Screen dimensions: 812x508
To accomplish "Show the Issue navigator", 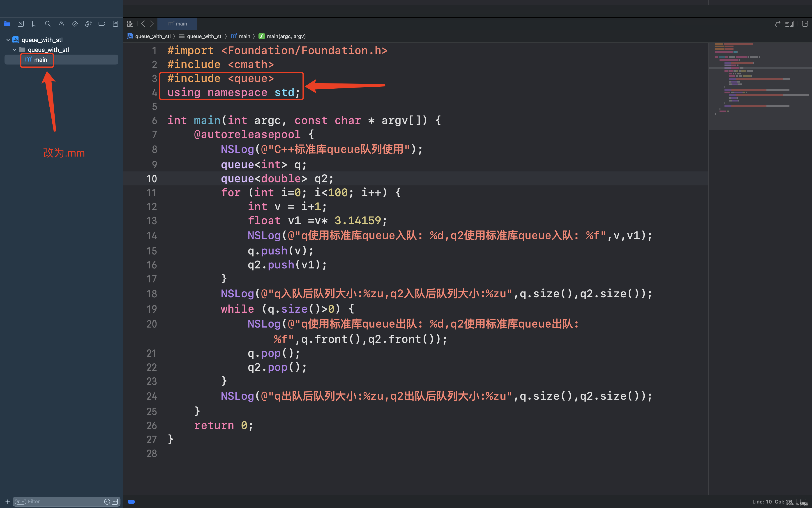I will point(61,24).
